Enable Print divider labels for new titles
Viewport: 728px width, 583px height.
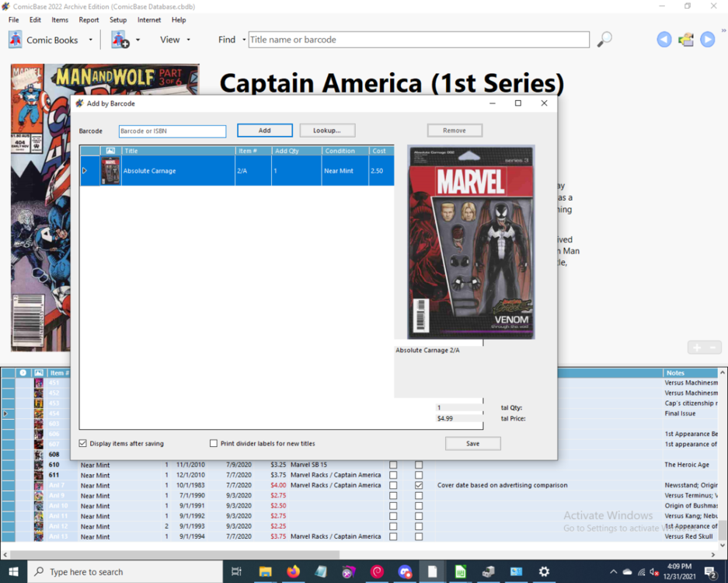(x=214, y=443)
